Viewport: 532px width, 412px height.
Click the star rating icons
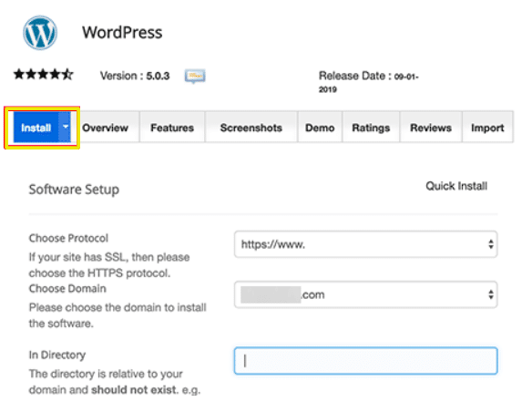click(44, 74)
